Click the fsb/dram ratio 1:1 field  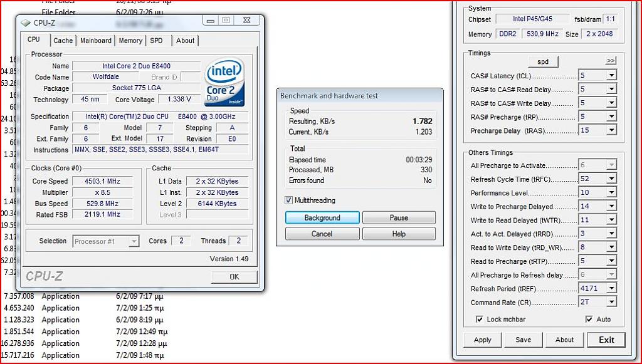pyautogui.click(x=611, y=19)
